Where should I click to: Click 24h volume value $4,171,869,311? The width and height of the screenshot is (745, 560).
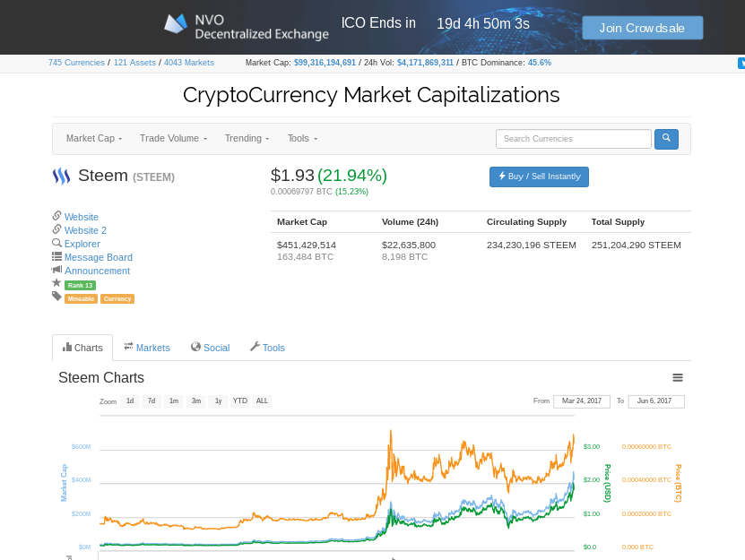pyautogui.click(x=425, y=63)
